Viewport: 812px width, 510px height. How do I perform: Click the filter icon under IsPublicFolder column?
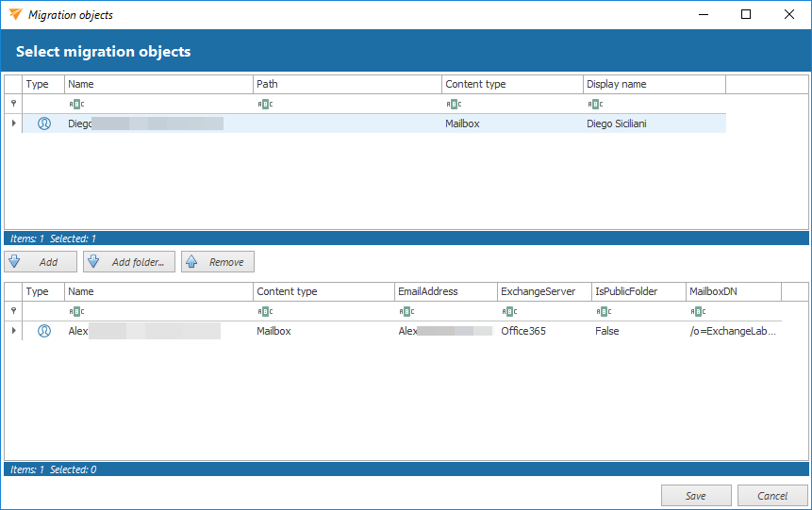pos(602,311)
